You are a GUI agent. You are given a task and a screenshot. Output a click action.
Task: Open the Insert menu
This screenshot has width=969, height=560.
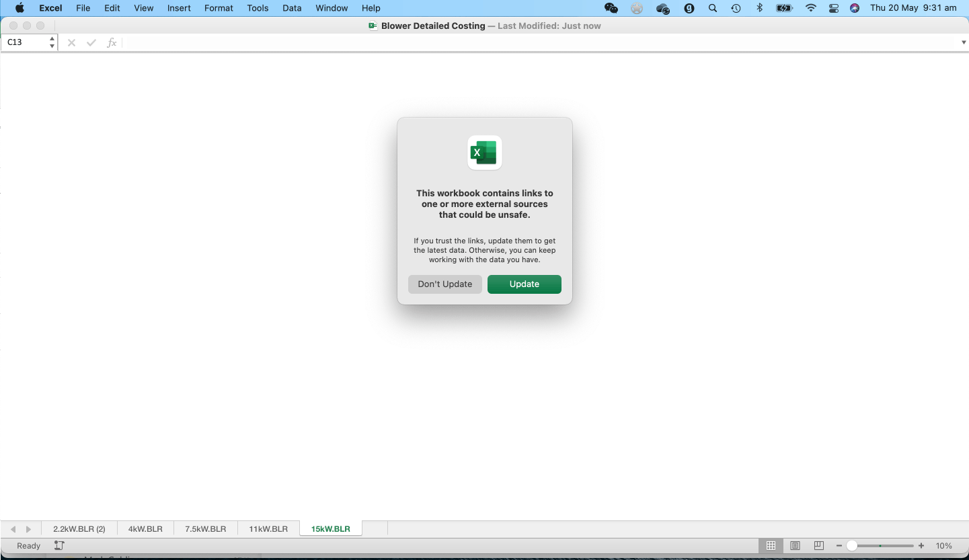click(x=179, y=8)
